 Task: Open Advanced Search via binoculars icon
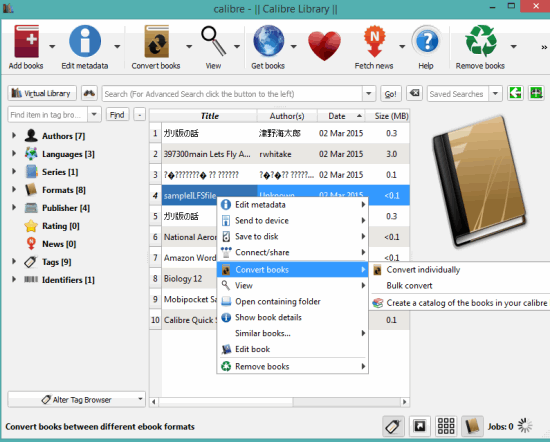89,94
